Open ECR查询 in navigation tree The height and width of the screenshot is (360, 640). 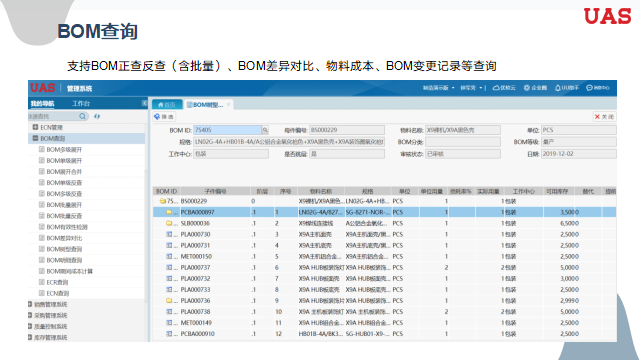point(57,282)
